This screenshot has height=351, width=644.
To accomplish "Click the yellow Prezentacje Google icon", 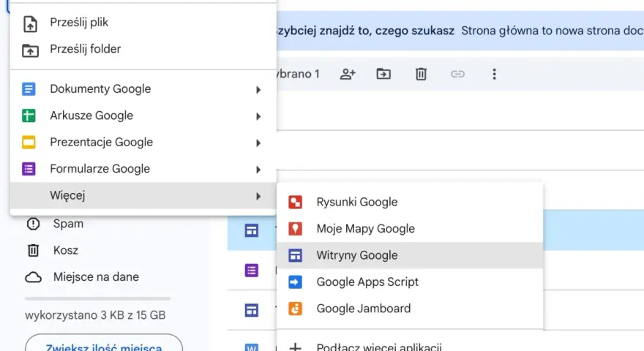I will coord(29,143).
